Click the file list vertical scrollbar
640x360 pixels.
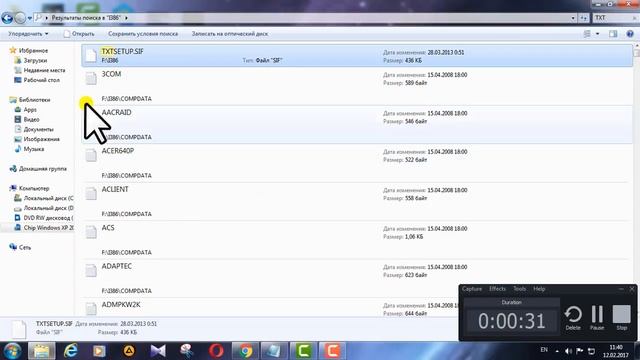pos(636,180)
